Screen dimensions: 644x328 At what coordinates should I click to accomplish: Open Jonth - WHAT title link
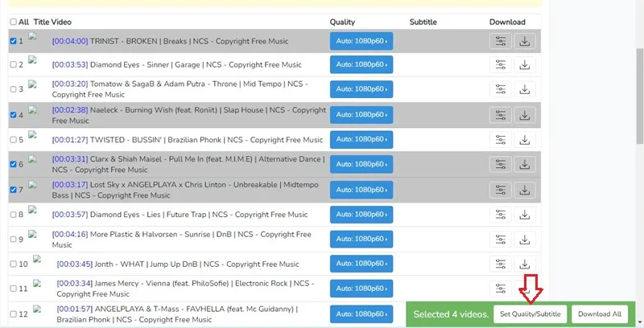[178, 264]
